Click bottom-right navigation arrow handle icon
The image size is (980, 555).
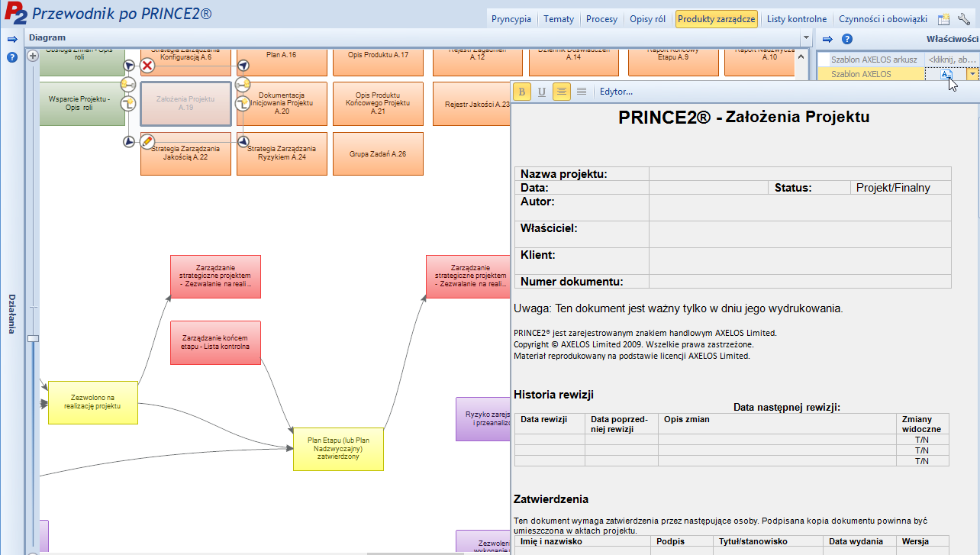(x=243, y=141)
